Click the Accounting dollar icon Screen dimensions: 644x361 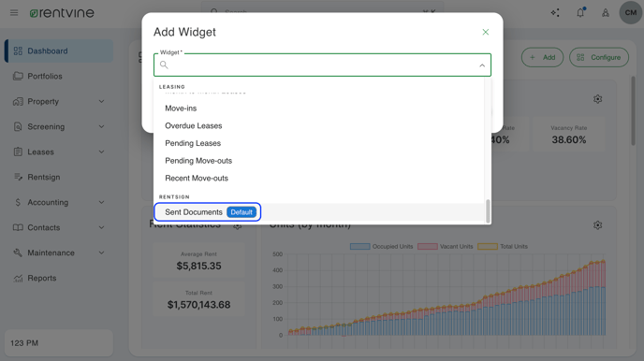click(18, 202)
